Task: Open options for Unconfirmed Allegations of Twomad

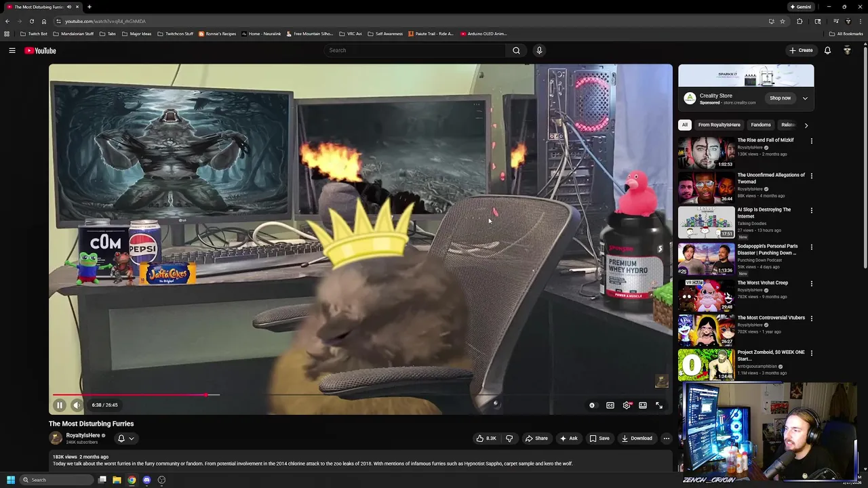Action: [811, 176]
